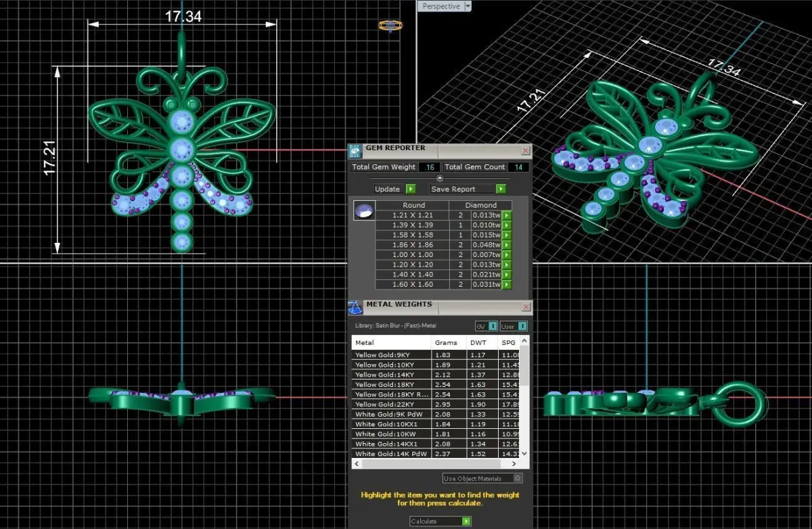Click the vertical scrollbar thumb in metal table
Image resolution: width=812 pixels, height=529 pixels.
coord(524,365)
